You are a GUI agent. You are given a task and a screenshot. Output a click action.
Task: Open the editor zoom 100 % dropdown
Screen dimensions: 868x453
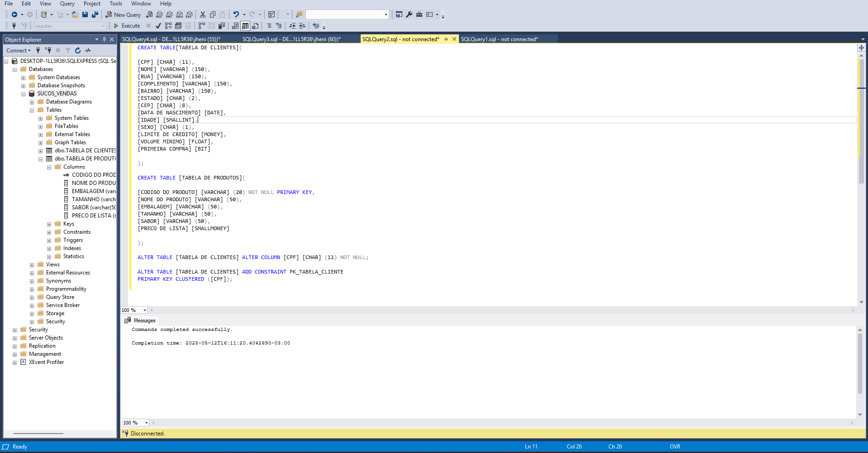coord(145,310)
